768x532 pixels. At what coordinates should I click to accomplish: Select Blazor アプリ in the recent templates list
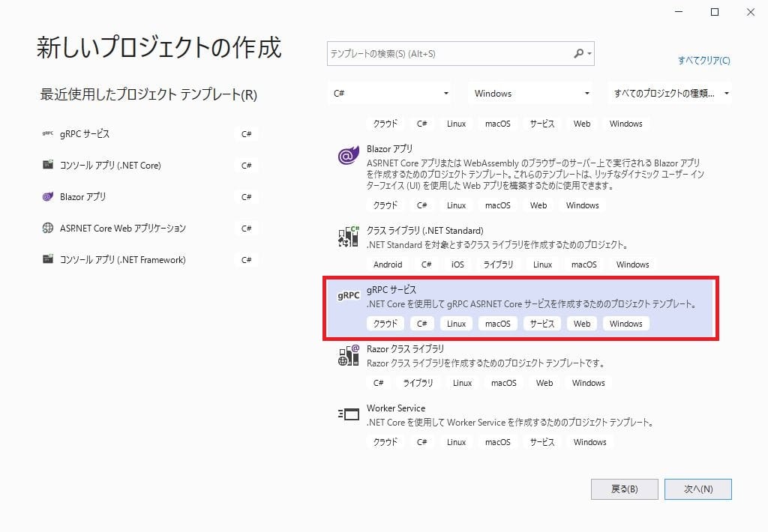coord(82,196)
